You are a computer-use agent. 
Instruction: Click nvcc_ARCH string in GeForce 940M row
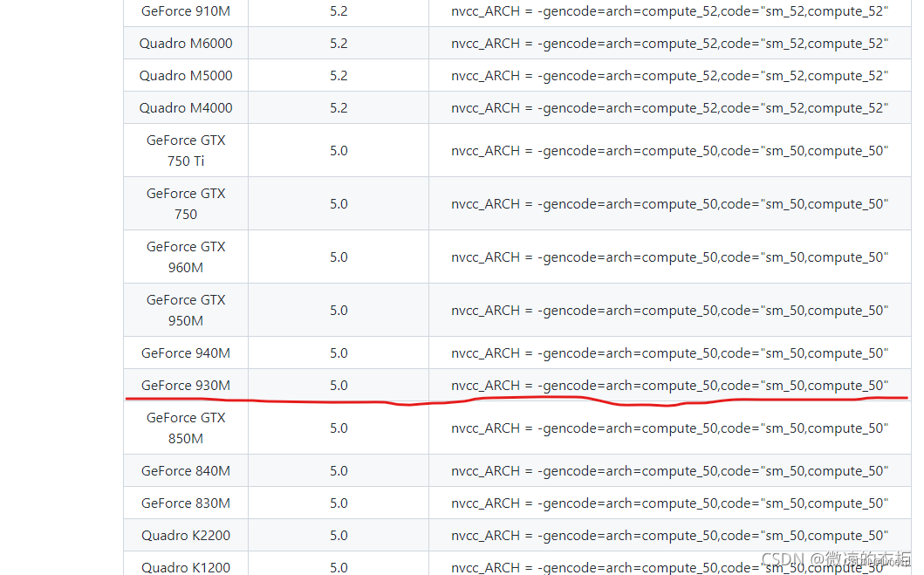click(x=669, y=354)
